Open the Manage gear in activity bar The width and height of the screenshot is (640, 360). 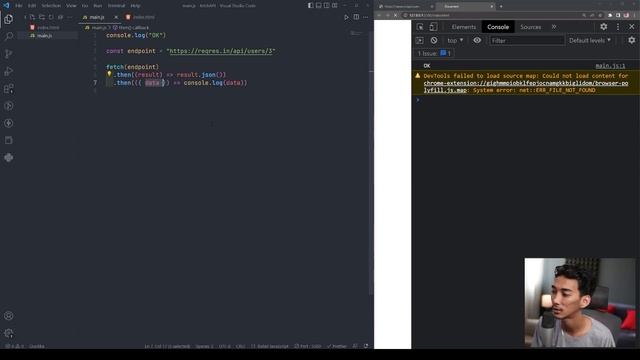pyautogui.click(x=9, y=333)
